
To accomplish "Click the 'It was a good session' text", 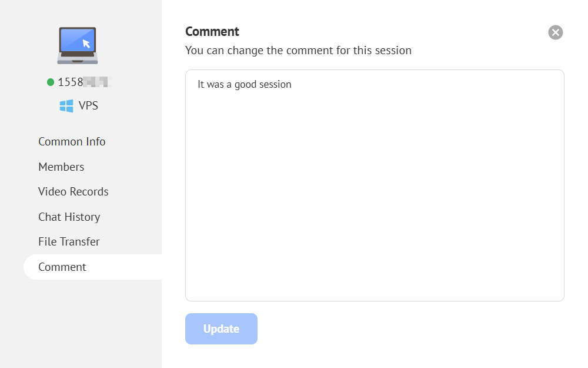I will click(245, 85).
